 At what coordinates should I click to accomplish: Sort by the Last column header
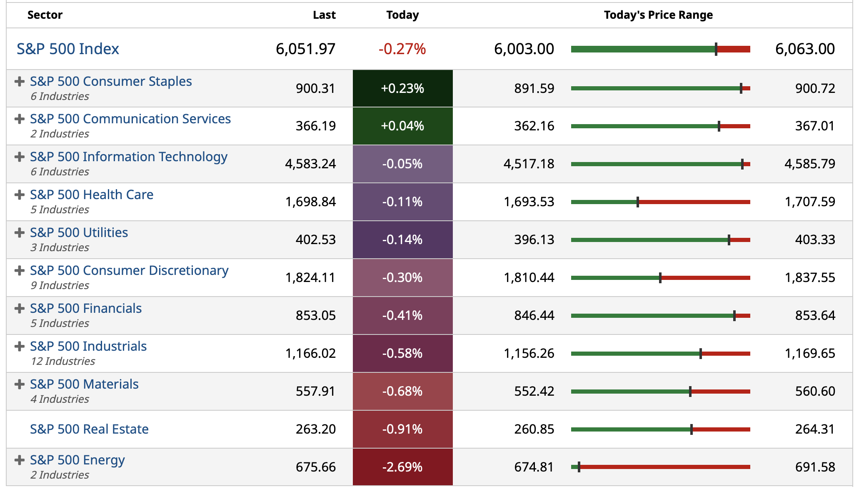pyautogui.click(x=324, y=15)
